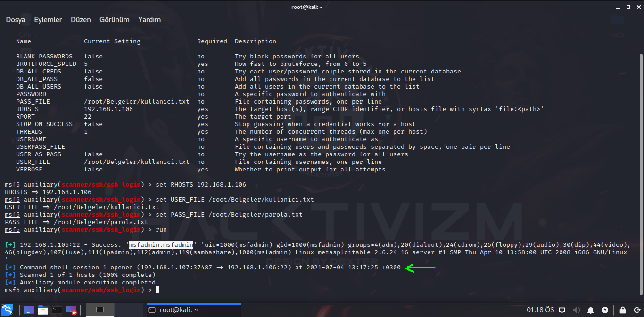Click 'USERPASS_FILE' option name
The width and height of the screenshot is (644, 317).
41,147
